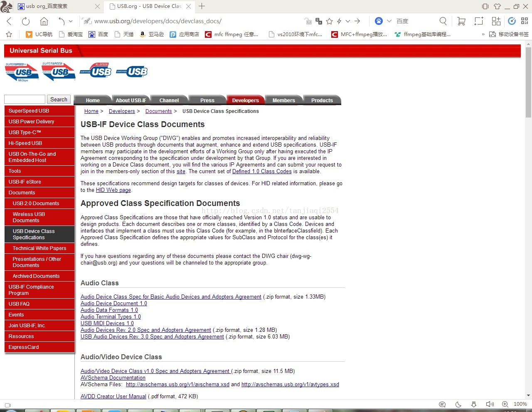Click the Documents breadcrumb link
The image size is (532, 412).
click(158, 111)
